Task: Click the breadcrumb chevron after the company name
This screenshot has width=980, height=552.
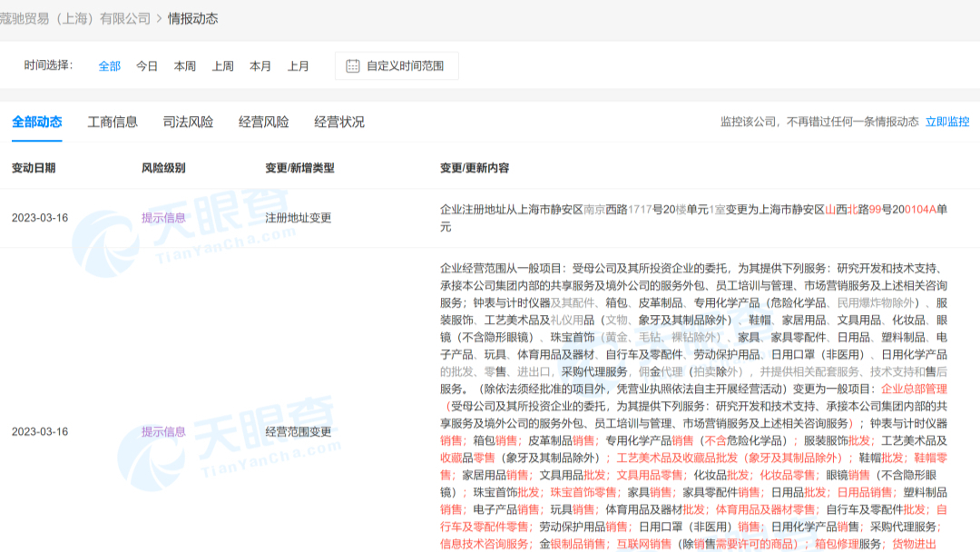Action: click(160, 19)
